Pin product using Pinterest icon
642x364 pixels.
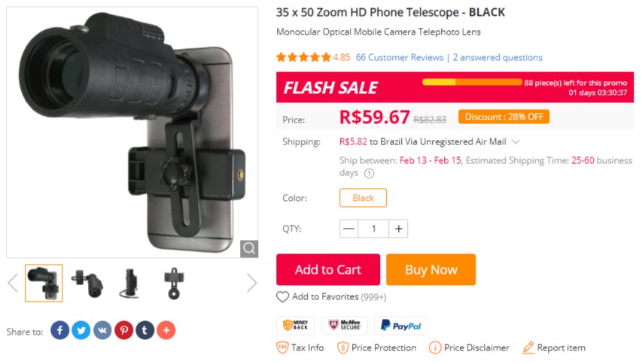click(x=123, y=330)
